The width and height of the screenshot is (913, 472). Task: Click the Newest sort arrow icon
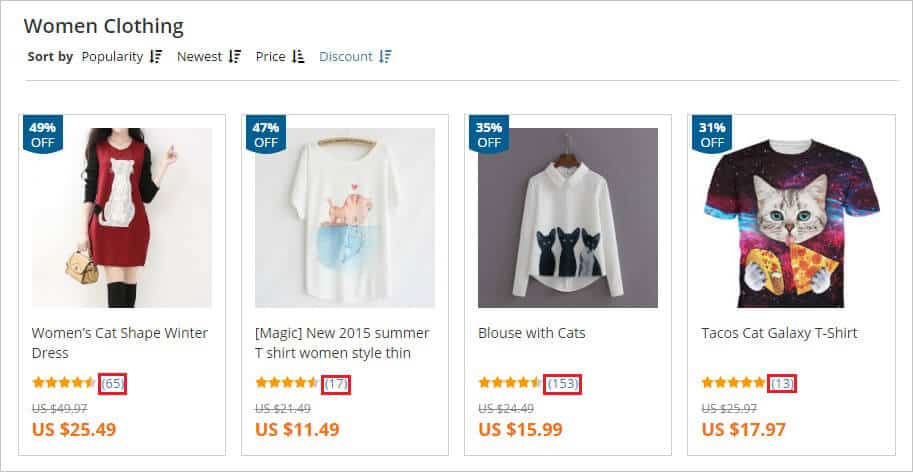[x=235, y=57]
